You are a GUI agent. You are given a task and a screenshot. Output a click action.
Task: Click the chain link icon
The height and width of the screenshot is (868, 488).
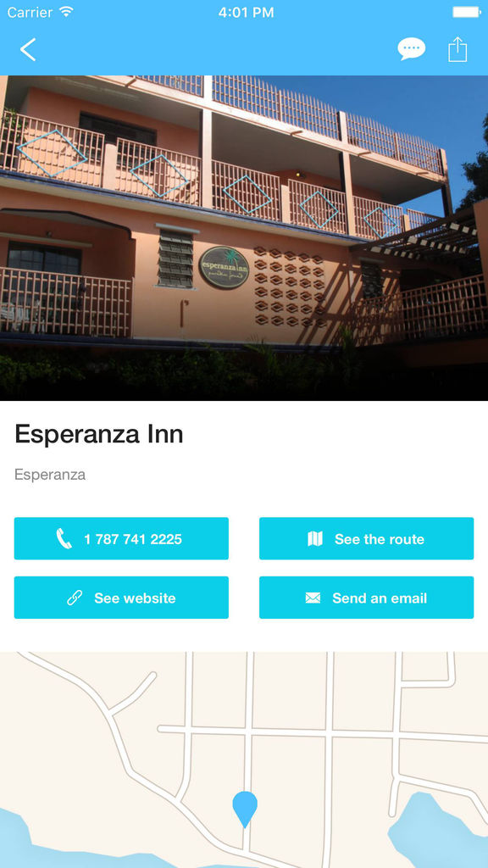click(x=75, y=598)
